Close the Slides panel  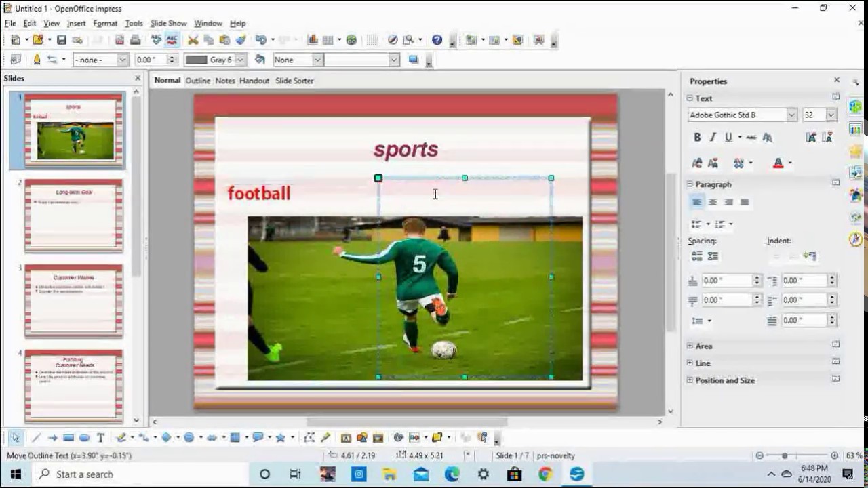(138, 78)
